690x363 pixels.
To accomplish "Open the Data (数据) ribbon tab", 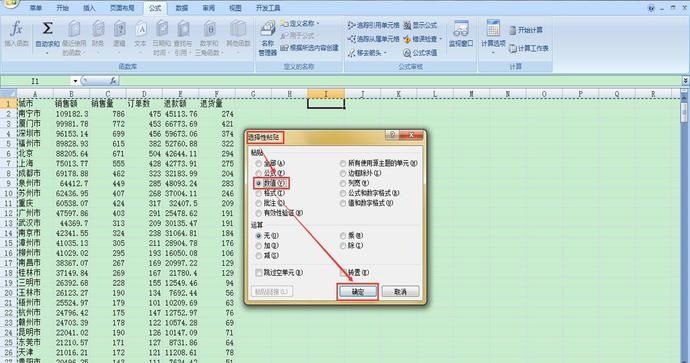I will coord(182,8).
